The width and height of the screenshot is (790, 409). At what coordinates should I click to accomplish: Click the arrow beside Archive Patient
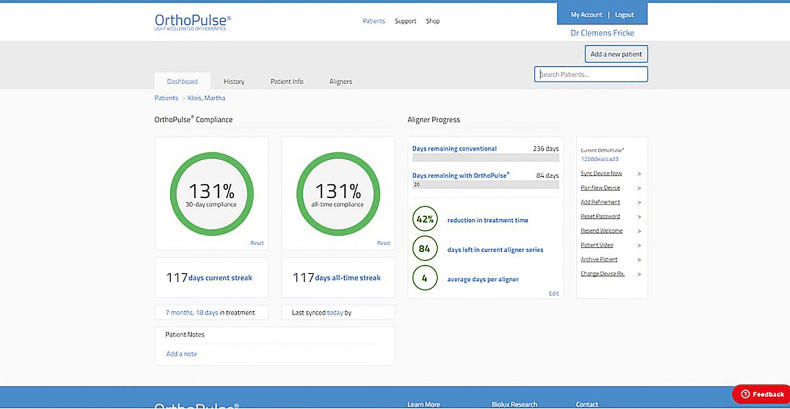pyautogui.click(x=639, y=260)
